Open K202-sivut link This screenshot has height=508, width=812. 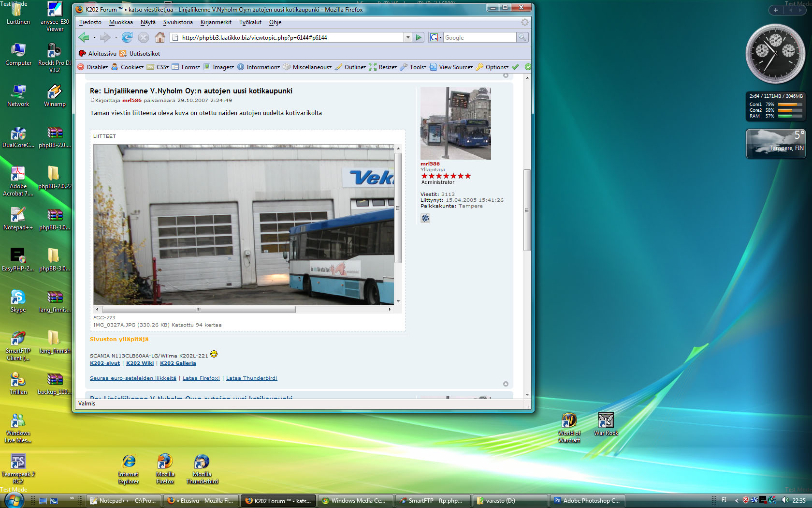(x=105, y=363)
